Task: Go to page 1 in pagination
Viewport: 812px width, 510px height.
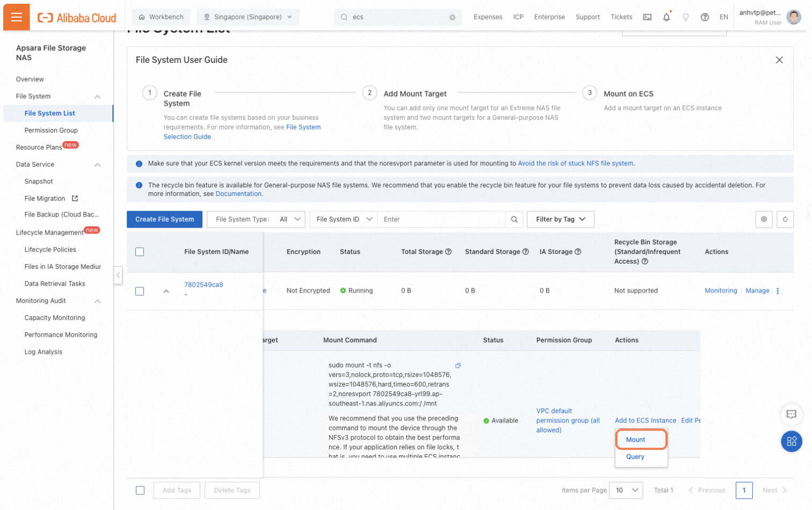Action: tap(744, 490)
